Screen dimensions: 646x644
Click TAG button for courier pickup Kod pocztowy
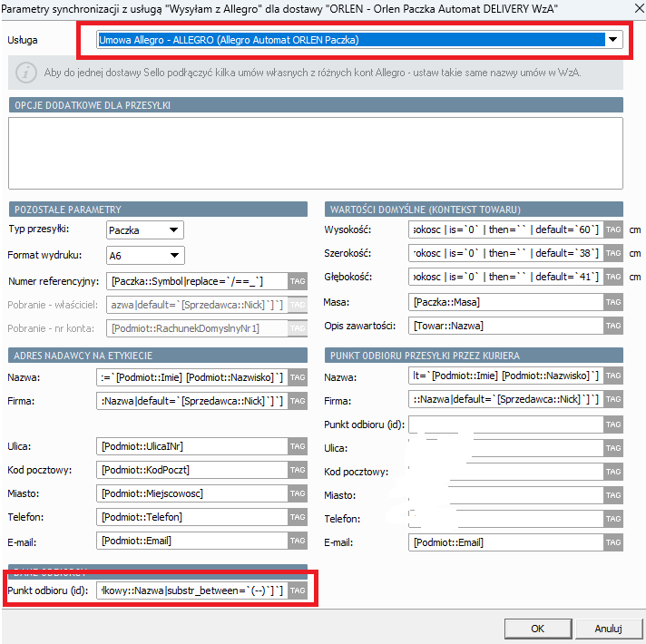[613, 472]
